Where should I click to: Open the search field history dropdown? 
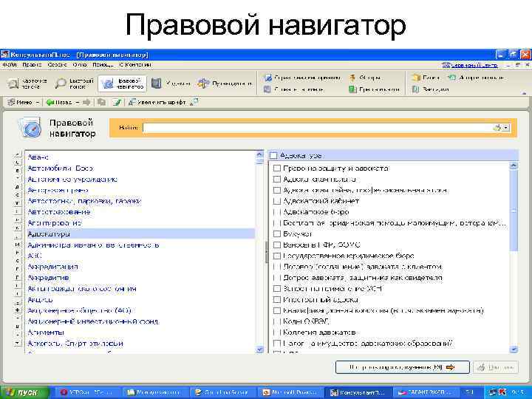coord(506,128)
